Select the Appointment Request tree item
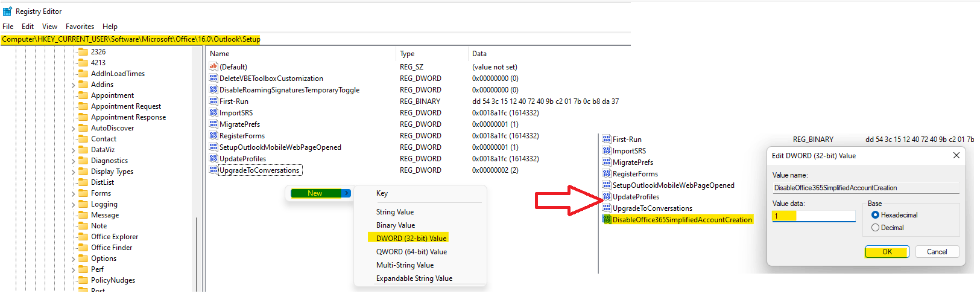980x302 pixels. click(x=126, y=106)
